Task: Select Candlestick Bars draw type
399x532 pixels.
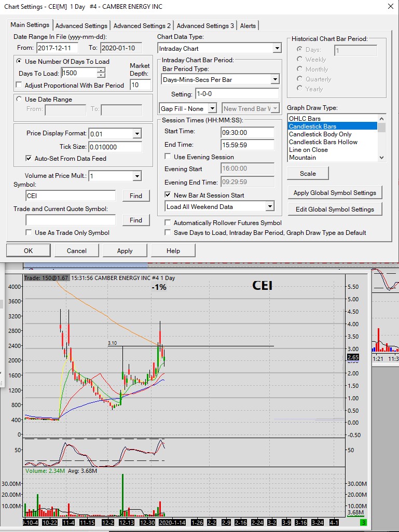Action: 333,126
